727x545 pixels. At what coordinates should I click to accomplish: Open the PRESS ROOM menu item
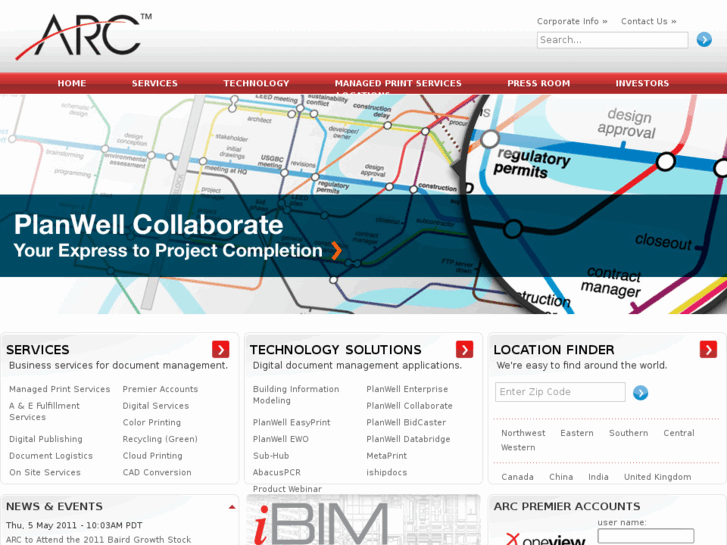538,83
